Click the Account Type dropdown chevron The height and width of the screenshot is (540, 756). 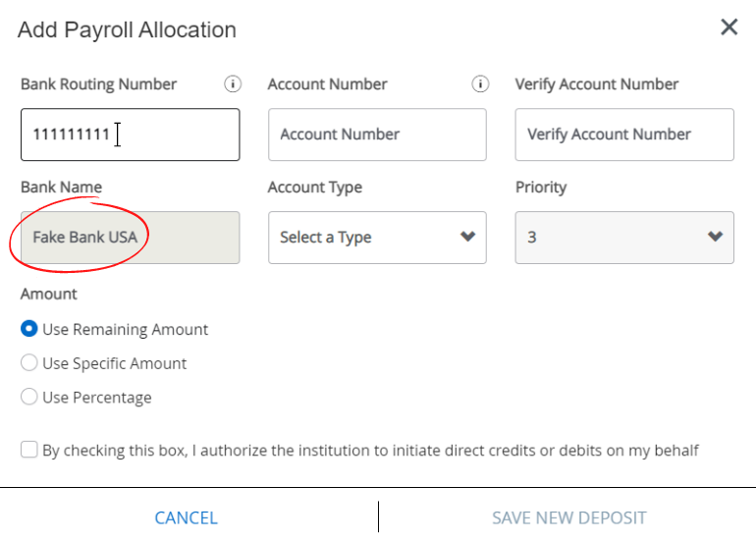pos(467,237)
